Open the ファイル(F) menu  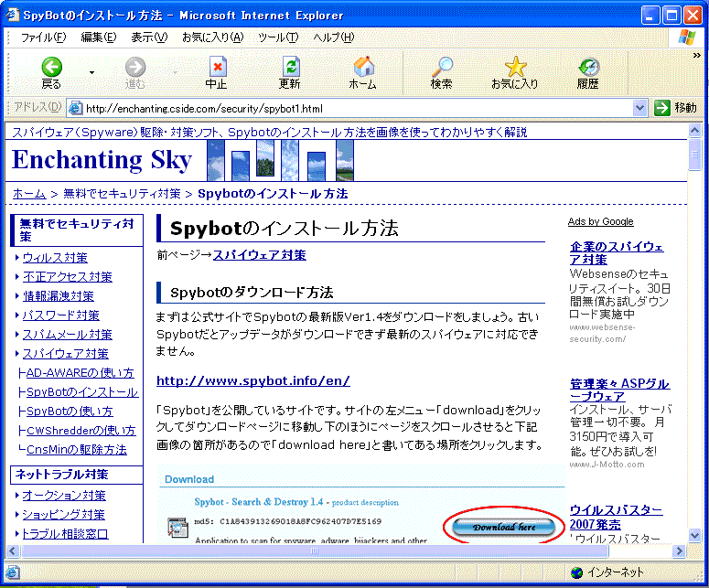tap(43, 37)
